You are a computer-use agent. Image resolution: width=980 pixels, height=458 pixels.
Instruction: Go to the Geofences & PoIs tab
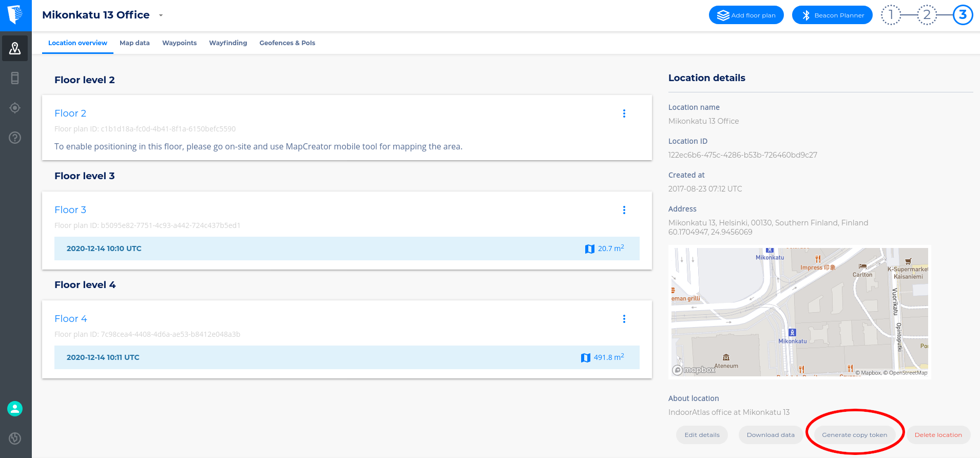287,43
